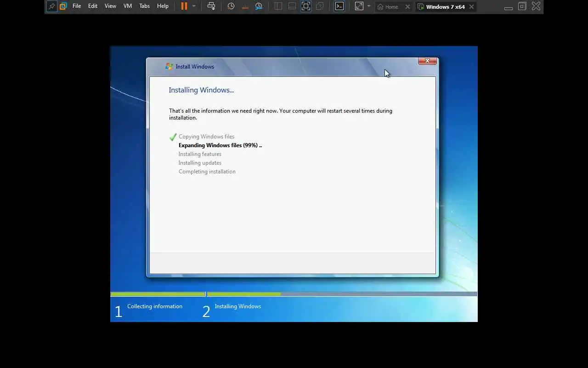Click the 'Installing Windows' stage label at bottom

click(237, 306)
